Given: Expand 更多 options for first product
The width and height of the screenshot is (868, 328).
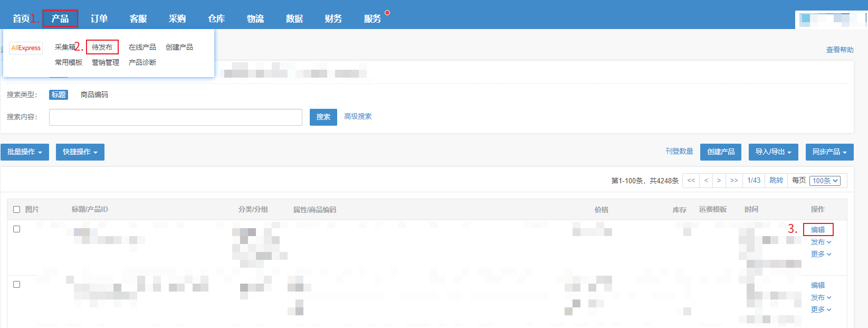Looking at the screenshot, I should (x=821, y=254).
